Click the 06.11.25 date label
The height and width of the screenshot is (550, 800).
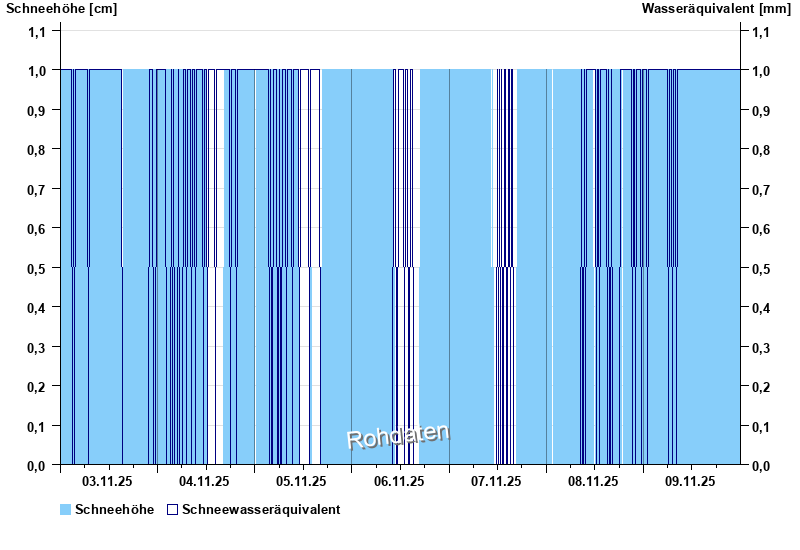pos(399,481)
